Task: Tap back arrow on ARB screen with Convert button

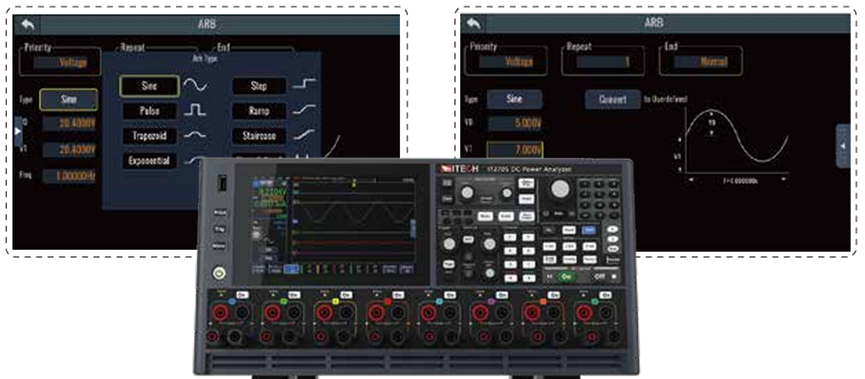Action: tap(474, 24)
